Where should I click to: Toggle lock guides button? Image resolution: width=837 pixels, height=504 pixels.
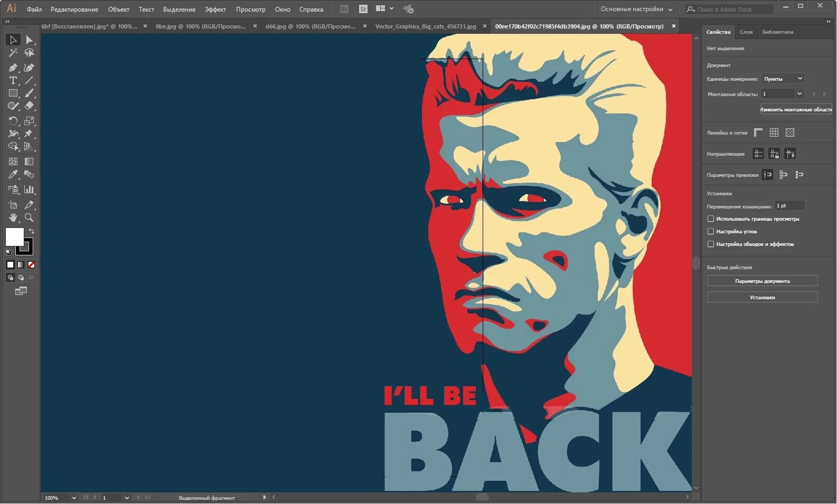(774, 154)
